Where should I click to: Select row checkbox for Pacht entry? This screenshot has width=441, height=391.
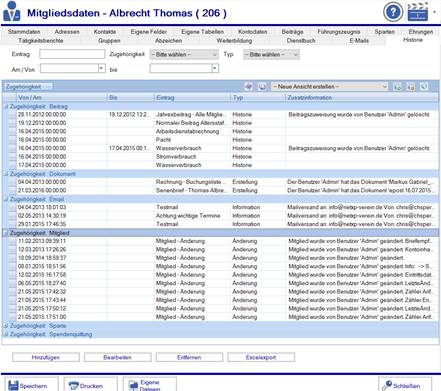pyautogui.click(x=12, y=140)
